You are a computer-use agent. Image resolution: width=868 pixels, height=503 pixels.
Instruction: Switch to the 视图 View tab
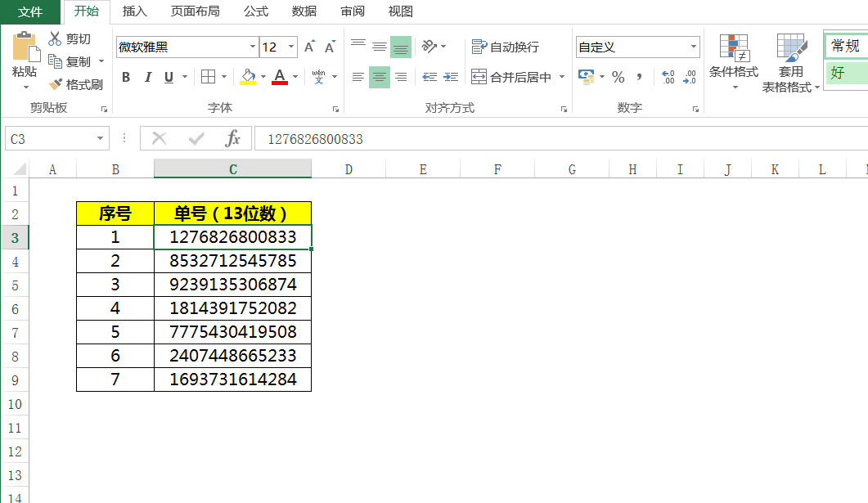click(400, 11)
